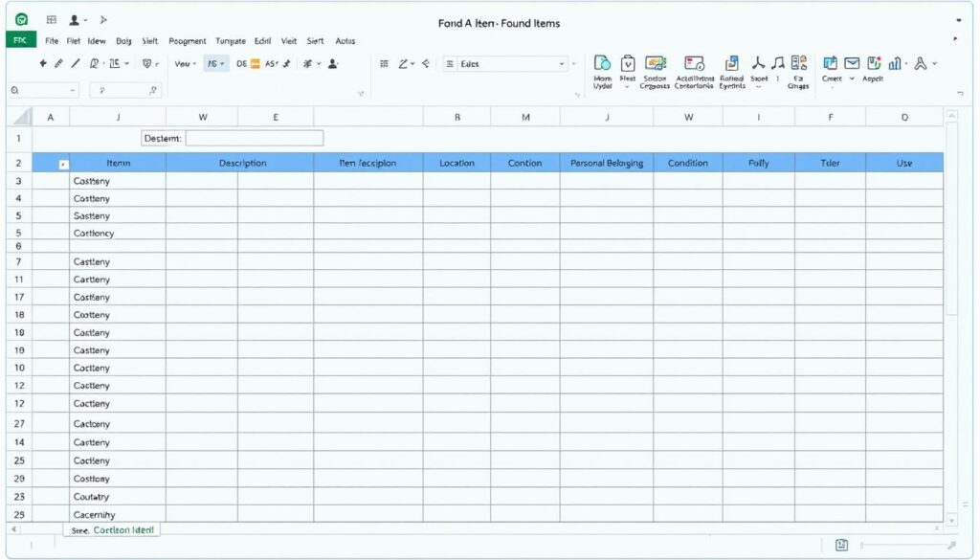The image size is (980, 560).
Task: Click the orange fill icon next to DE
Action: pyautogui.click(x=255, y=64)
